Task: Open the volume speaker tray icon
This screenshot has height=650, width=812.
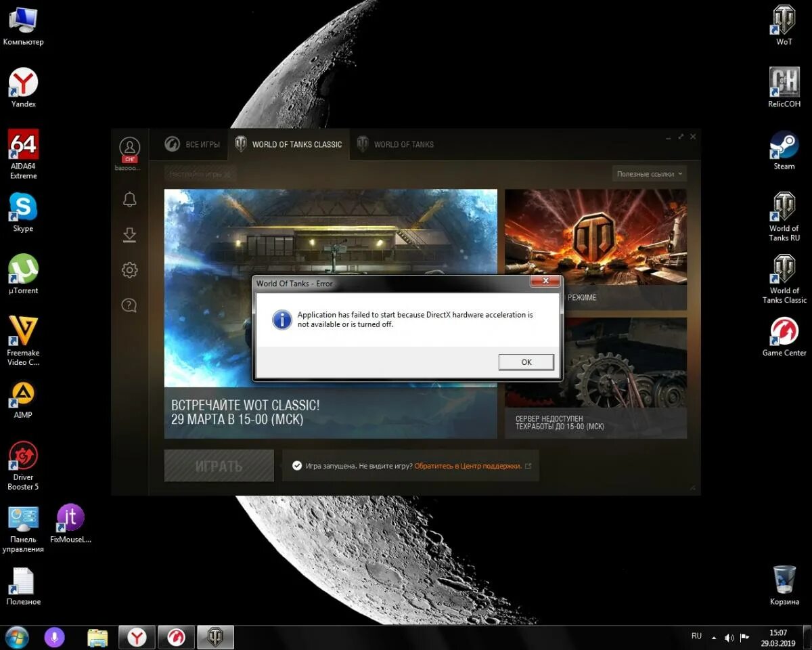Action: pos(729,637)
